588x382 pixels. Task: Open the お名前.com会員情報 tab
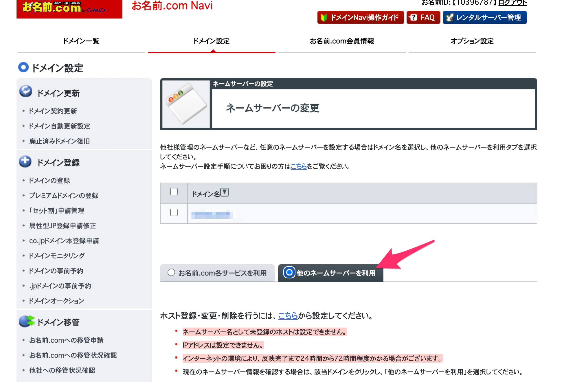[342, 41]
